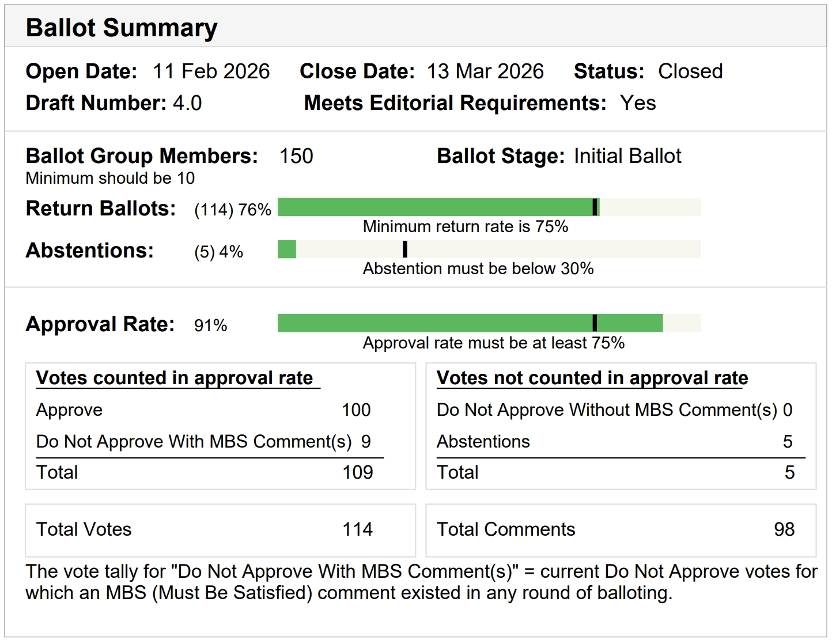Click the counted votes Total of 109

358,472
